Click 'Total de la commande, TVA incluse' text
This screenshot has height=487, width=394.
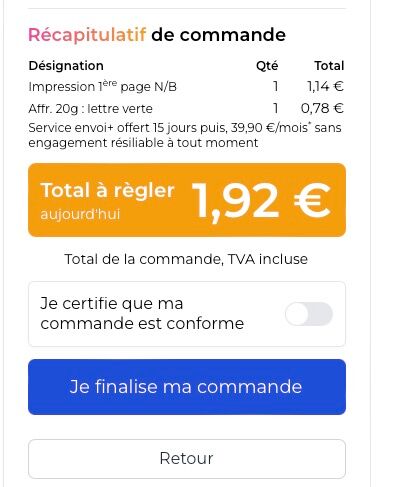[186, 259]
